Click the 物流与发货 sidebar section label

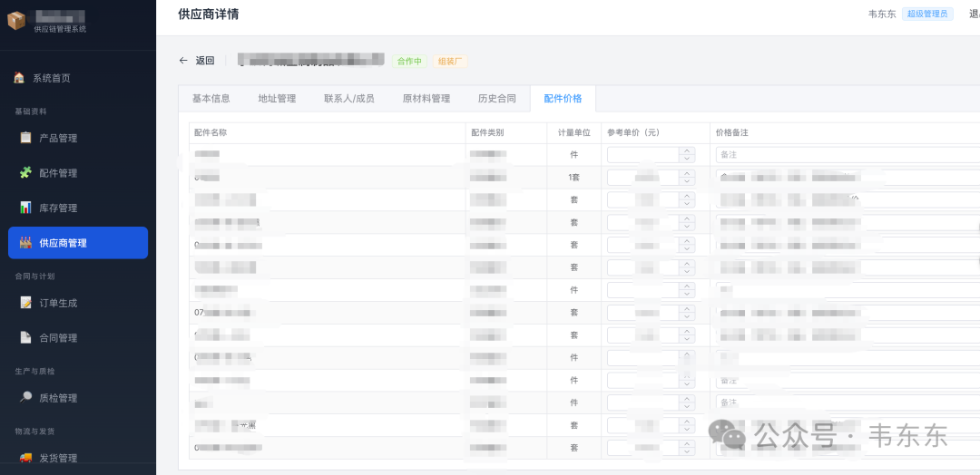point(35,431)
